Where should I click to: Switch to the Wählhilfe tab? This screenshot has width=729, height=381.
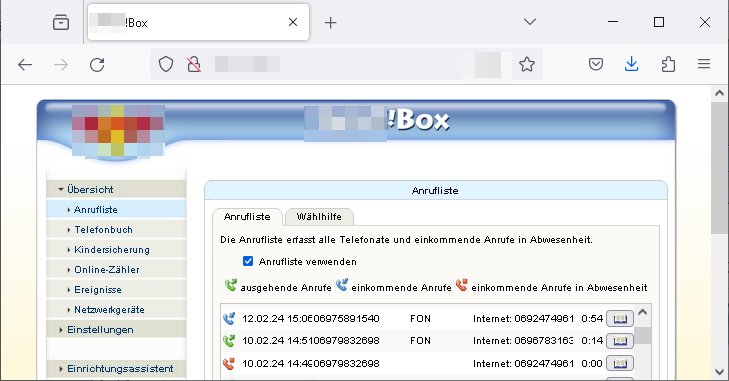319,217
